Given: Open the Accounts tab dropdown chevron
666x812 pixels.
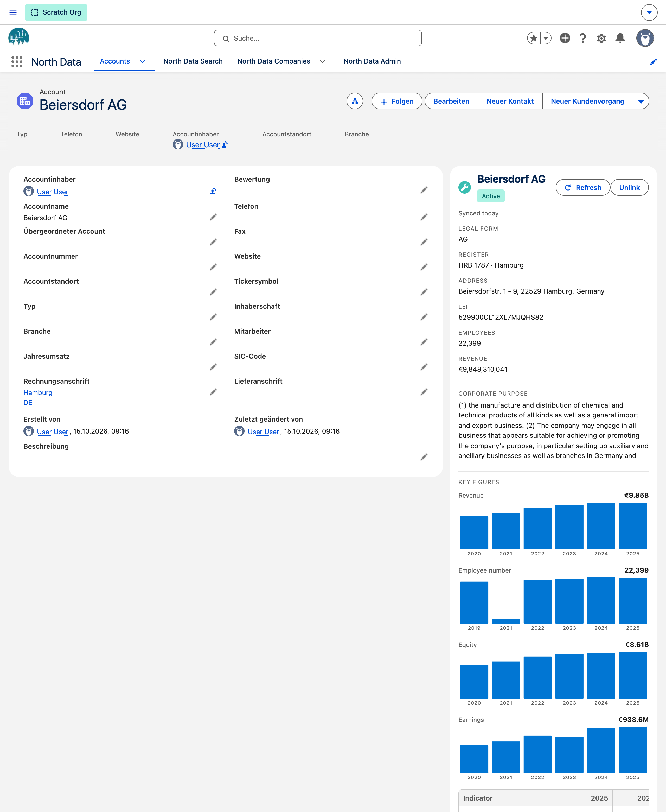Looking at the screenshot, I should coord(142,61).
